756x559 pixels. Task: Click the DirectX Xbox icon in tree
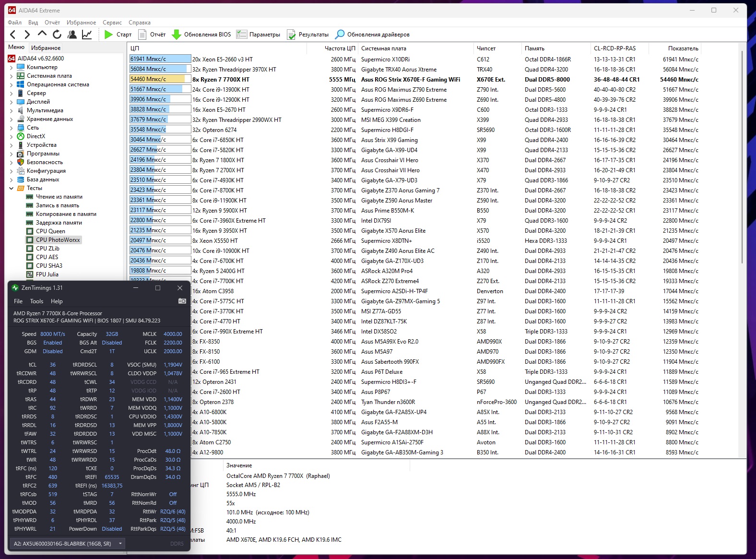pyautogui.click(x=21, y=136)
